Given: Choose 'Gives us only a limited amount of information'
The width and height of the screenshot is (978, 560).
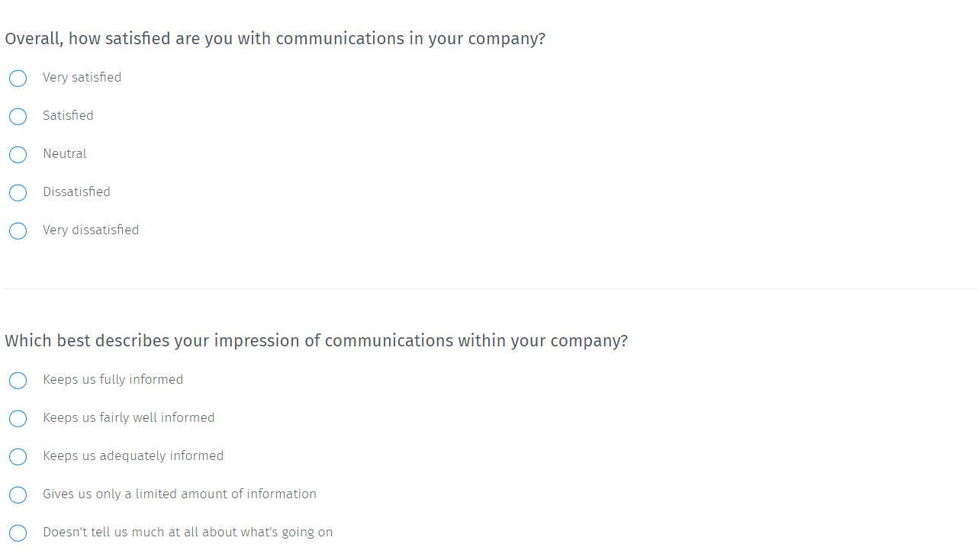Looking at the screenshot, I should pyautogui.click(x=18, y=494).
